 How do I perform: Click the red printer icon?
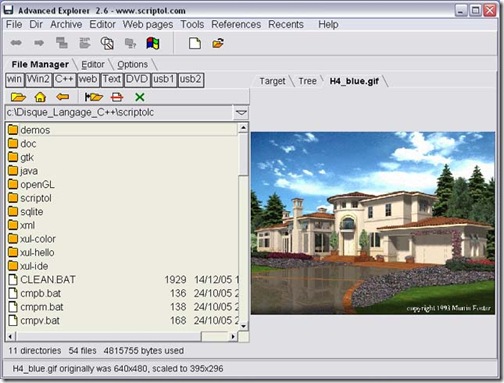[x=117, y=97]
